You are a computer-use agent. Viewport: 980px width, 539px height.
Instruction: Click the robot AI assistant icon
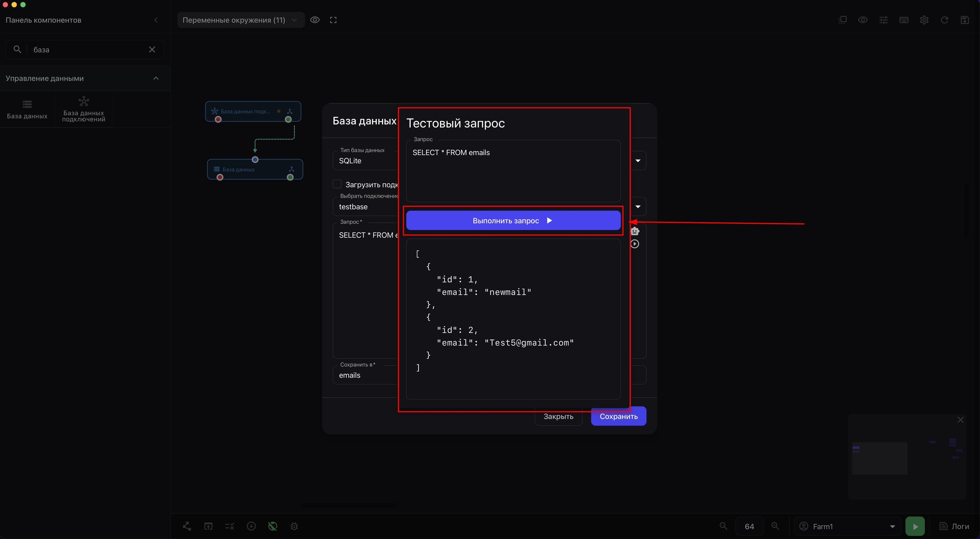(x=635, y=231)
